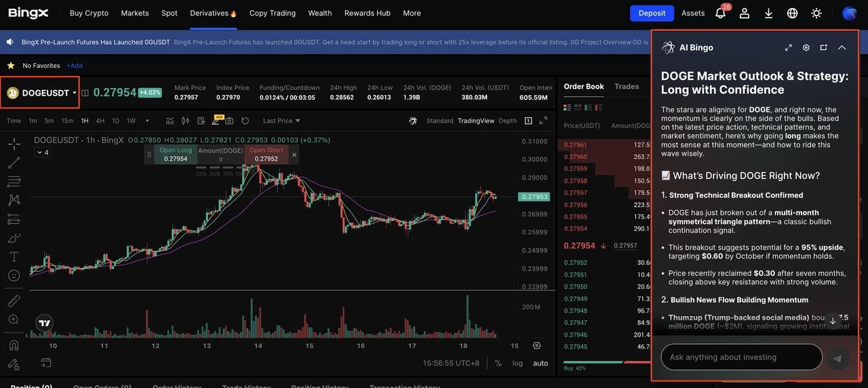Select the brush drawing tool
The image size is (868, 388).
pyautogui.click(x=14, y=238)
